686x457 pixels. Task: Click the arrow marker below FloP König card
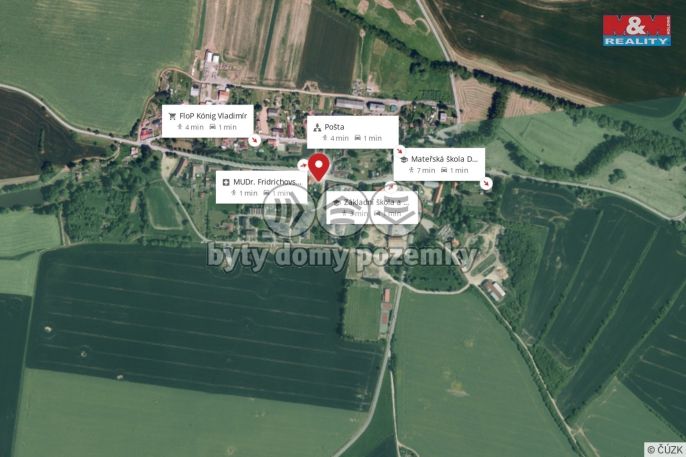(x=254, y=140)
